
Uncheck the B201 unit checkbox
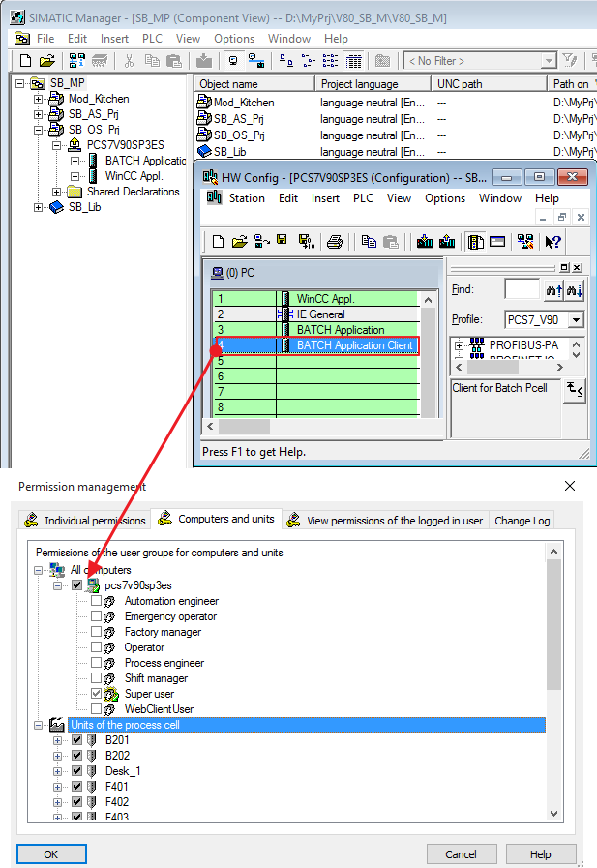76,739
